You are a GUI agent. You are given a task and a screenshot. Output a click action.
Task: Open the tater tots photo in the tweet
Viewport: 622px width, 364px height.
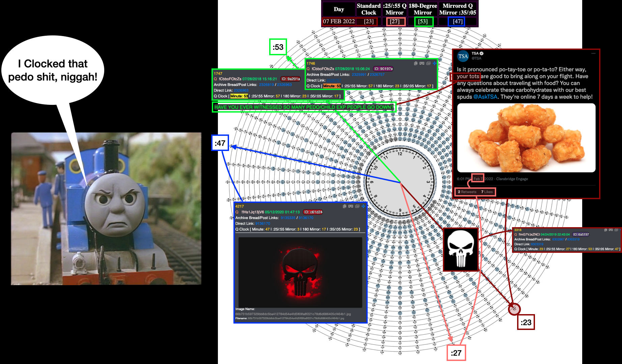pyautogui.click(x=526, y=138)
